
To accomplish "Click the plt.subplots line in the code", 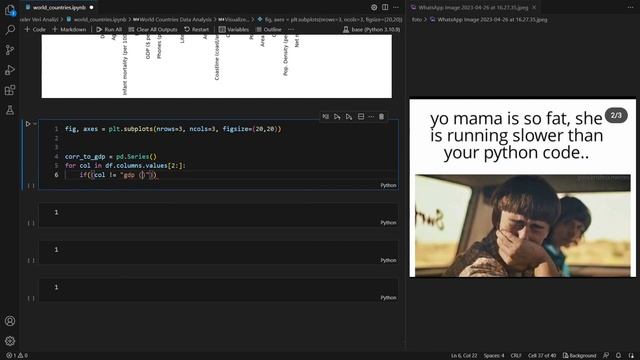I will [x=173, y=129].
